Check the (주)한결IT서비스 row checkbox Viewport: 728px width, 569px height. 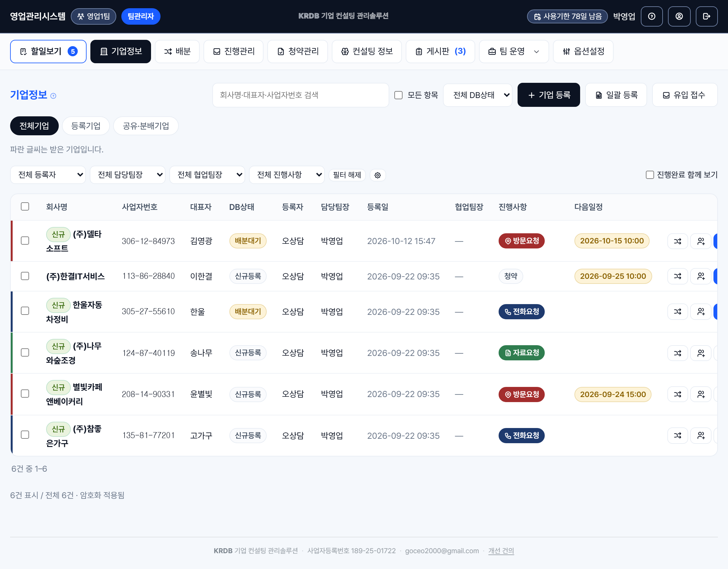[25, 276]
